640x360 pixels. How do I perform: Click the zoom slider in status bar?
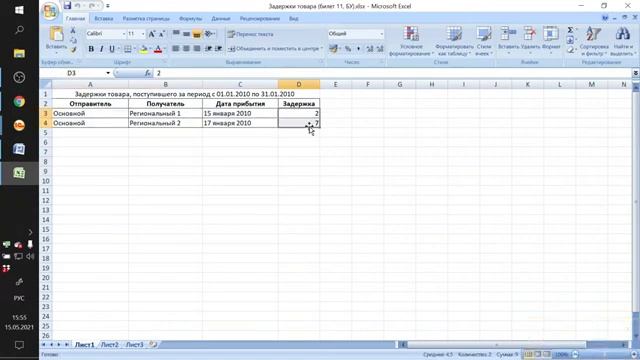(x=604, y=355)
